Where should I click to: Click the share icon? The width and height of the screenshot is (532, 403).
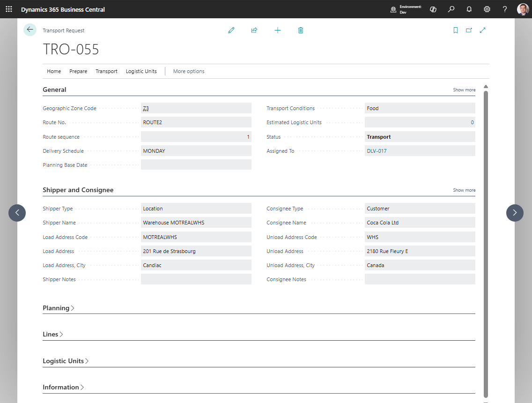tap(254, 30)
